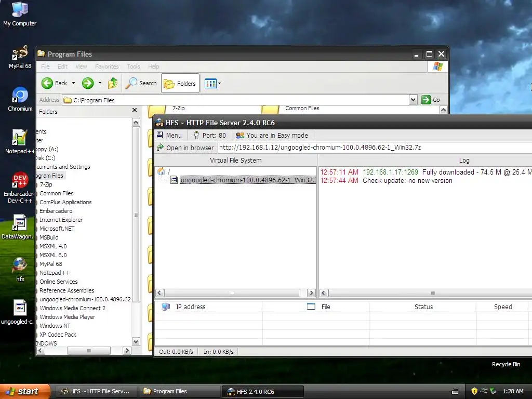532x399 pixels.
Task: Click File column header in HFS
Action: pos(316,307)
